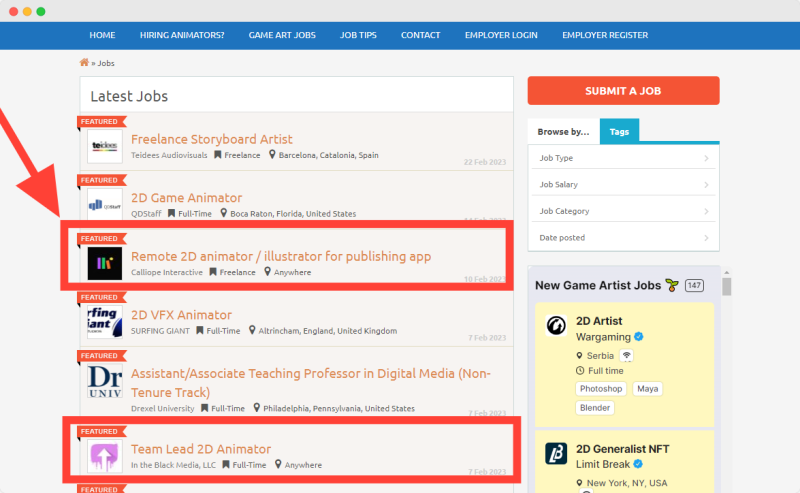Click the SUBMIT A JOB button

pos(623,91)
